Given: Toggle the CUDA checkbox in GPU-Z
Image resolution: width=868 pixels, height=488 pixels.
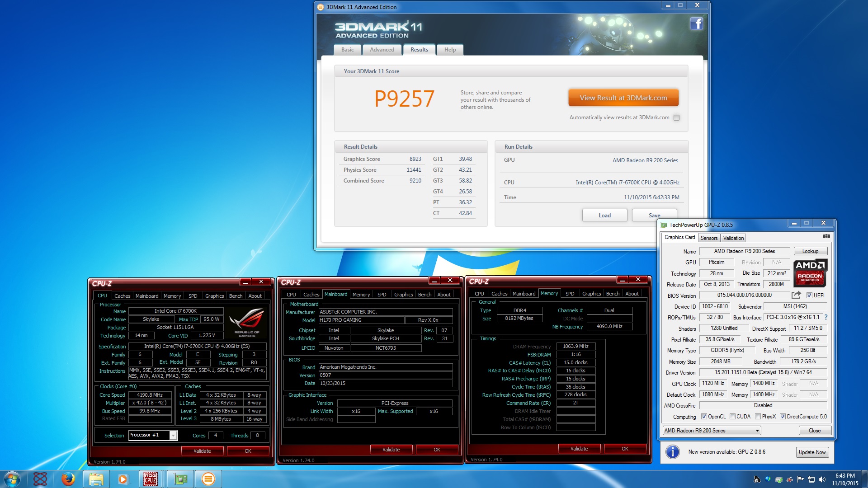Looking at the screenshot, I should click(x=732, y=417).
